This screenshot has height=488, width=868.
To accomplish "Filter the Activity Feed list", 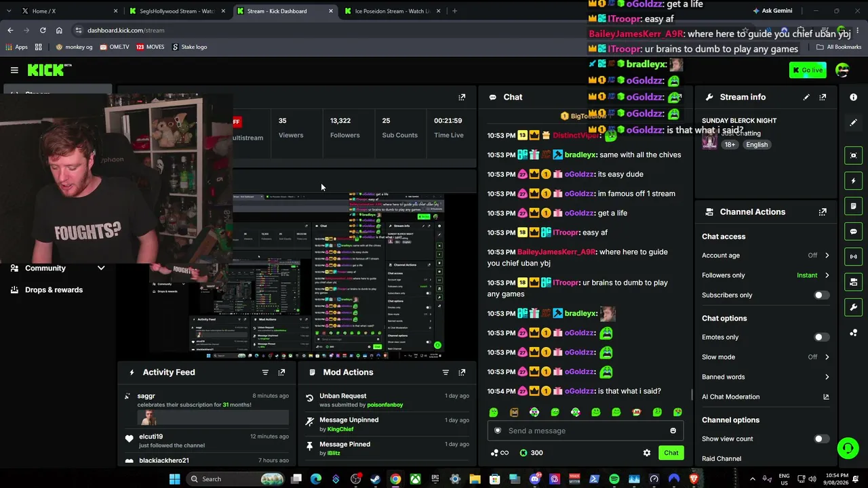I will [x=265, y=372].
